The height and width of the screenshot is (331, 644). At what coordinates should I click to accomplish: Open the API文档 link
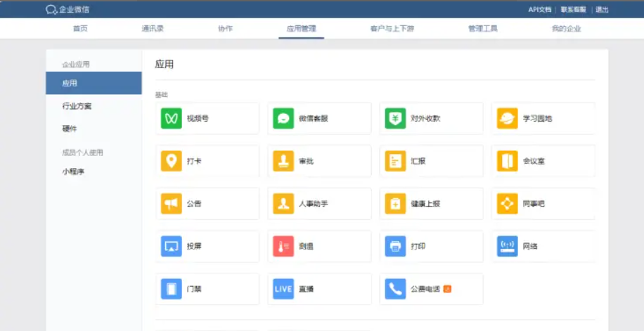(540, 9)
